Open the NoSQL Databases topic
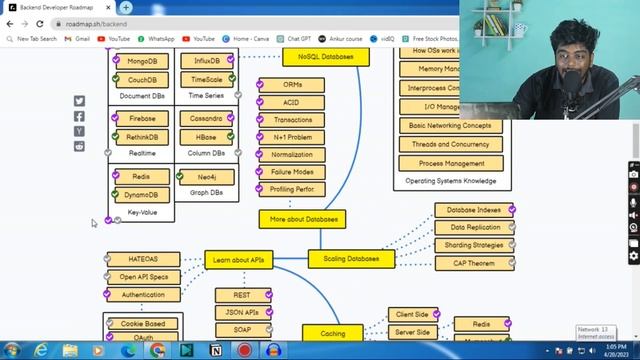Image resolution: width=640 pixels, height=360 pixels. [326, 57]
